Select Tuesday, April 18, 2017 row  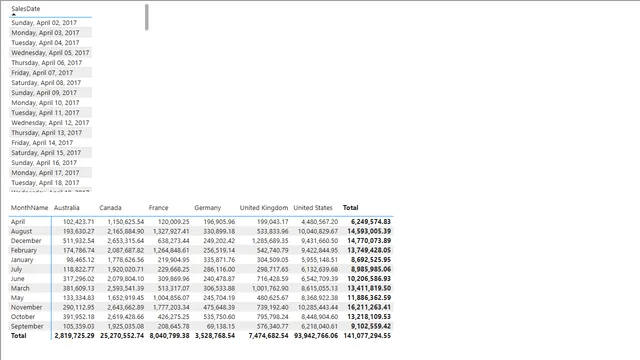point(51,183)
